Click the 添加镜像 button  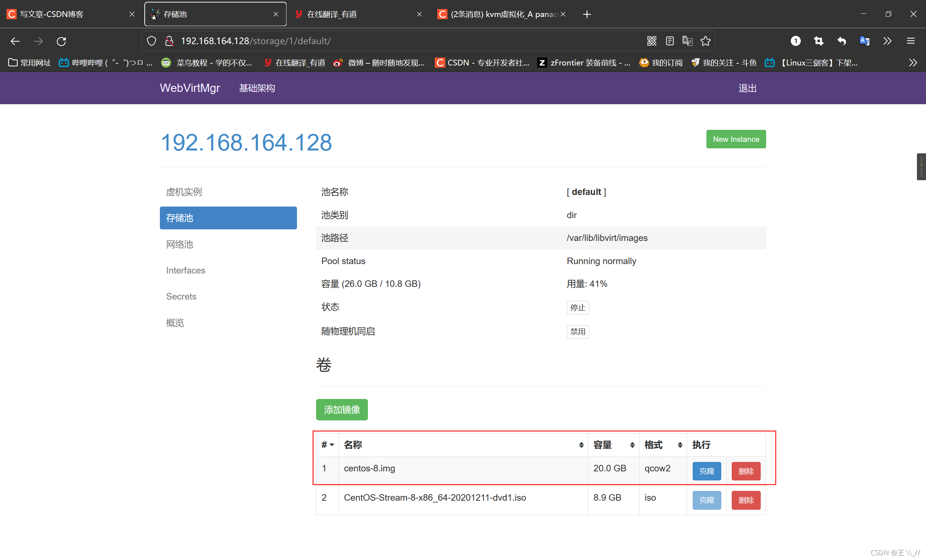341,409
